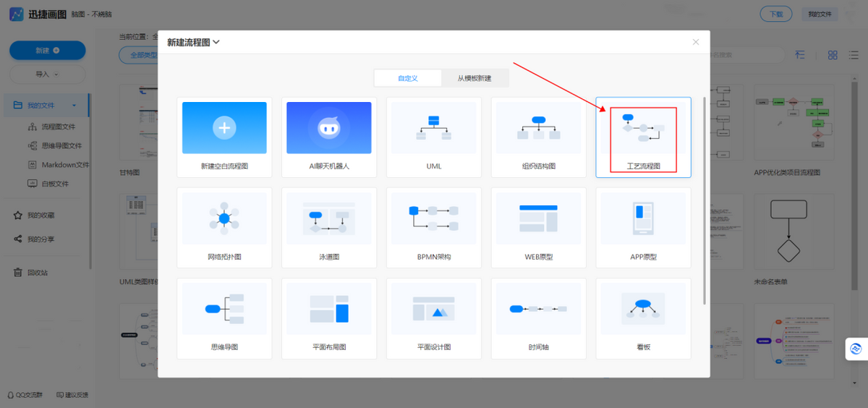Viewport: 868px width, 408px height.
Task: Select the 组织结构图 template
Action: 539,137
